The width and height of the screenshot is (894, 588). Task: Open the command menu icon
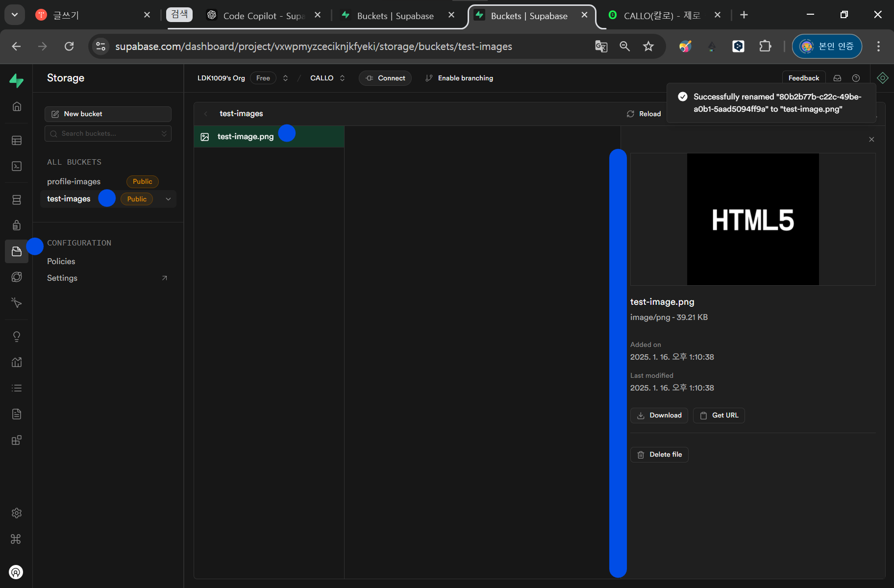[x=16, y=539]
